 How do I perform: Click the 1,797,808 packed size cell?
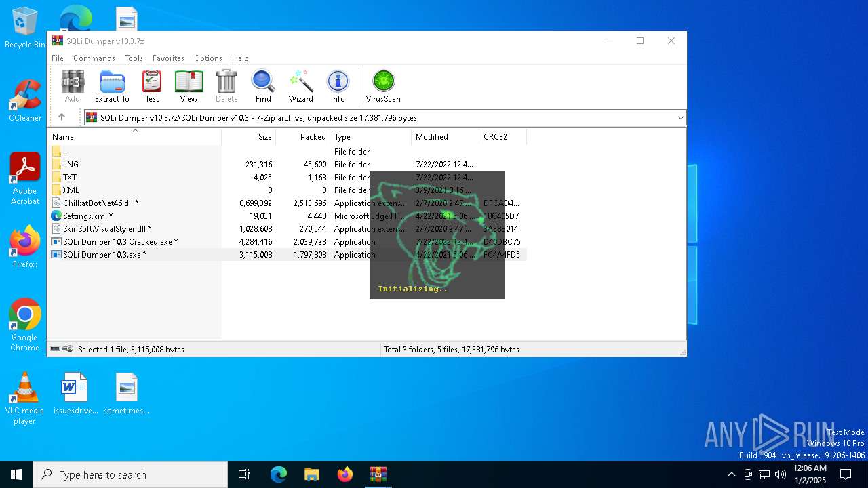[310, 255]
